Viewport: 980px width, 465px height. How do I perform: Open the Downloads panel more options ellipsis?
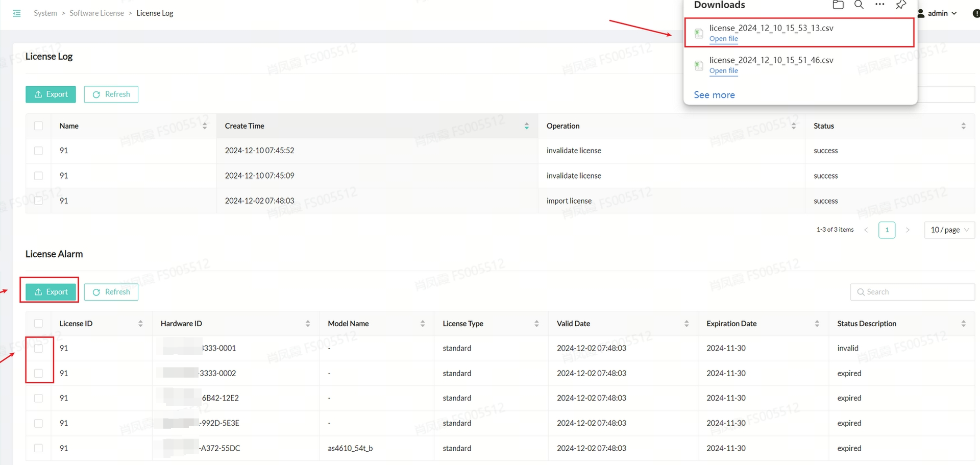click(x=880, y=5)
